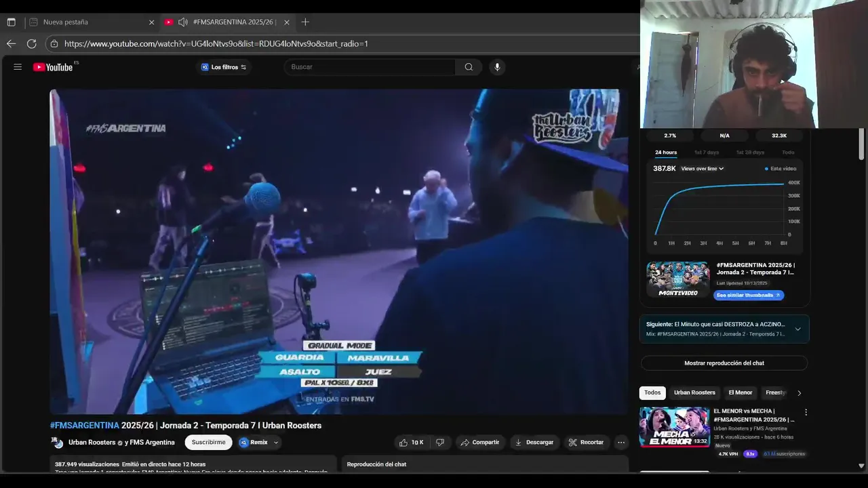
Task: View site information lock icon
Action: pos(54,43)
